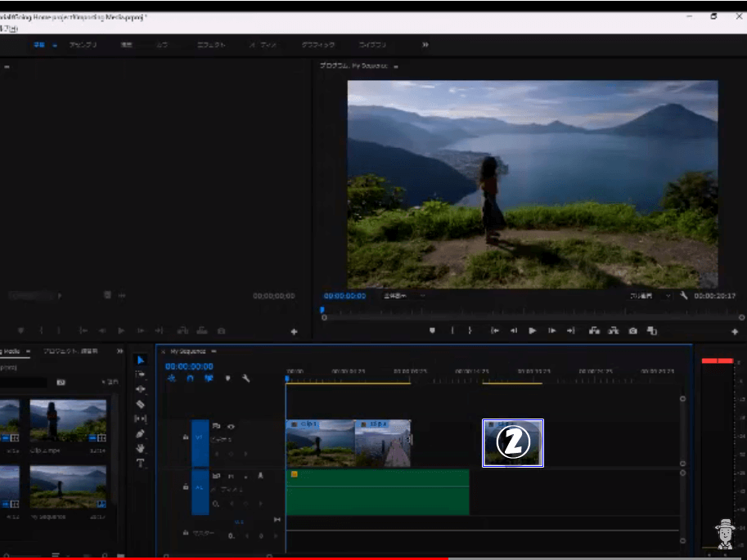Click the Add Marker icon in the timeline
This screenshot has height=560, width=747.
click(228, 378)
